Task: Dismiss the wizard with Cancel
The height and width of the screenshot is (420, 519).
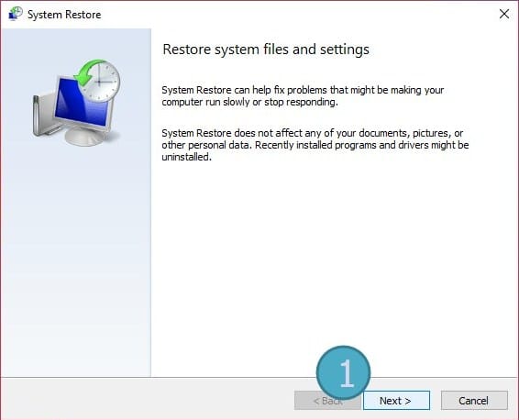Action: point(474,401)
